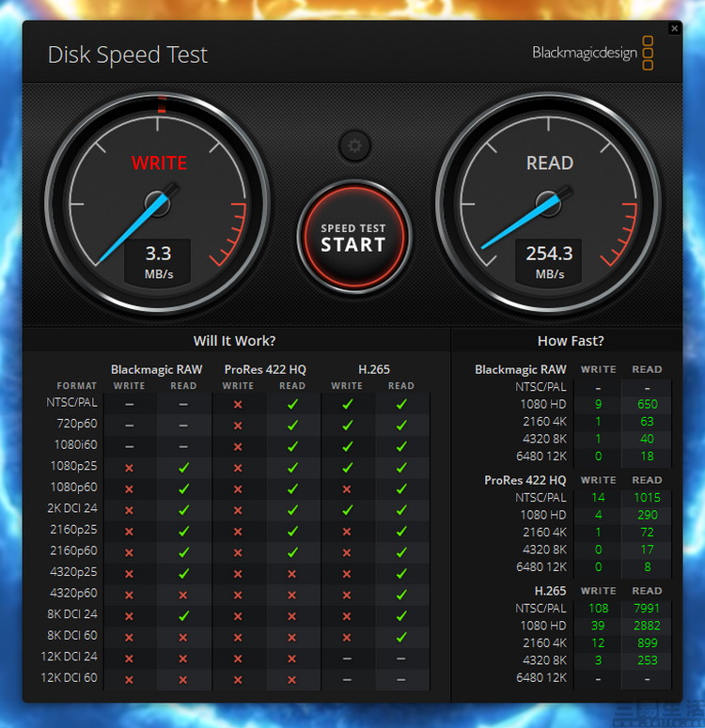Click H.265 column header in Will It Work

374,369
